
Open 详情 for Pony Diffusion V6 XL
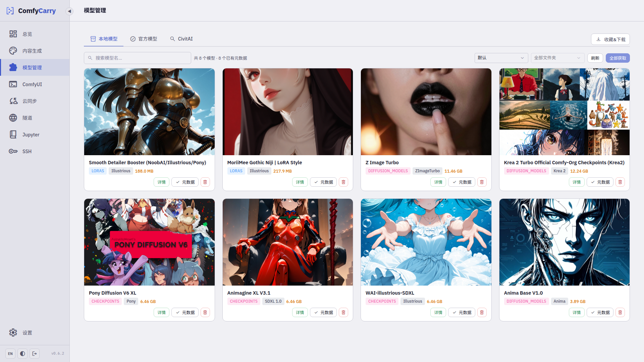point(162,312)
